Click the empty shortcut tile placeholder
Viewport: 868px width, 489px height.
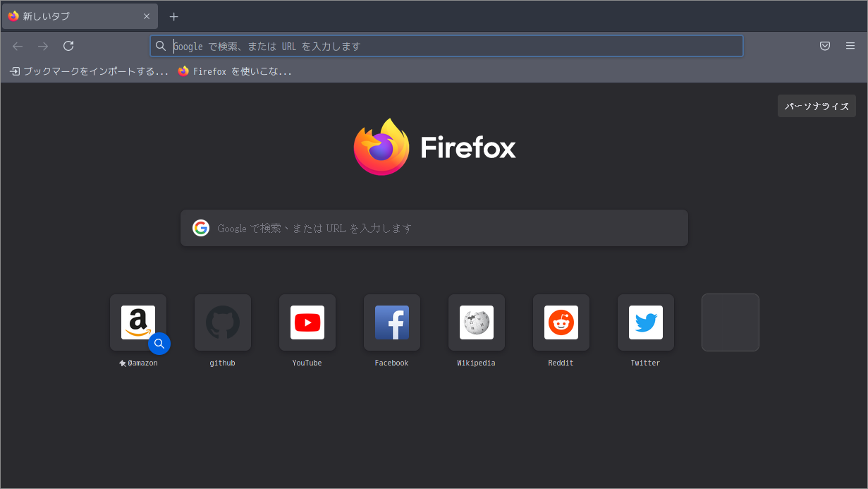click(x=731, y=322)
